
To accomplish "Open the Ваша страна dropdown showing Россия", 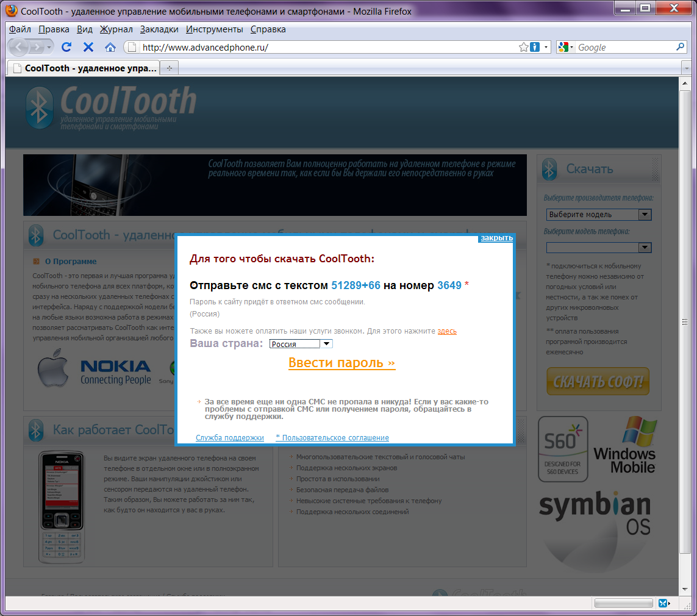I will [x=301, y=343].
